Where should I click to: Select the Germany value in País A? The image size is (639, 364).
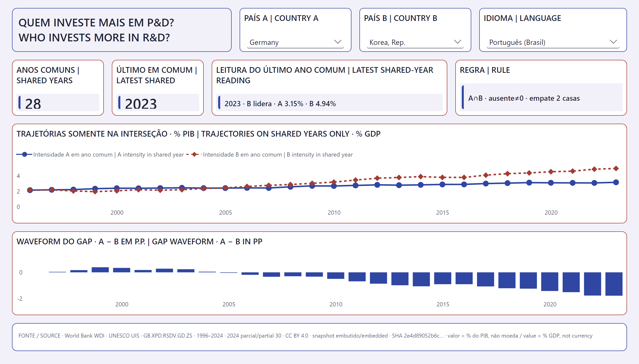[x=264, y=42]
